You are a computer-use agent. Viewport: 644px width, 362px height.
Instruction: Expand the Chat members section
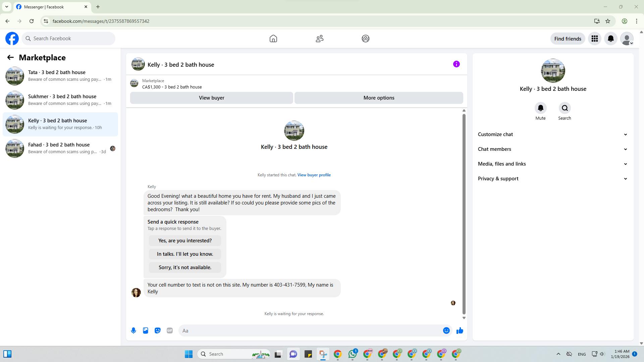[x=553, y=149]
